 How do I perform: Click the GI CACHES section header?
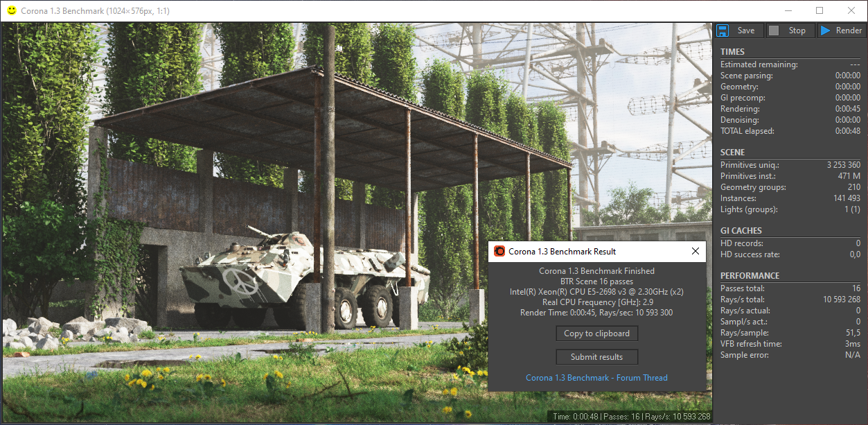[x=741, y=231]
